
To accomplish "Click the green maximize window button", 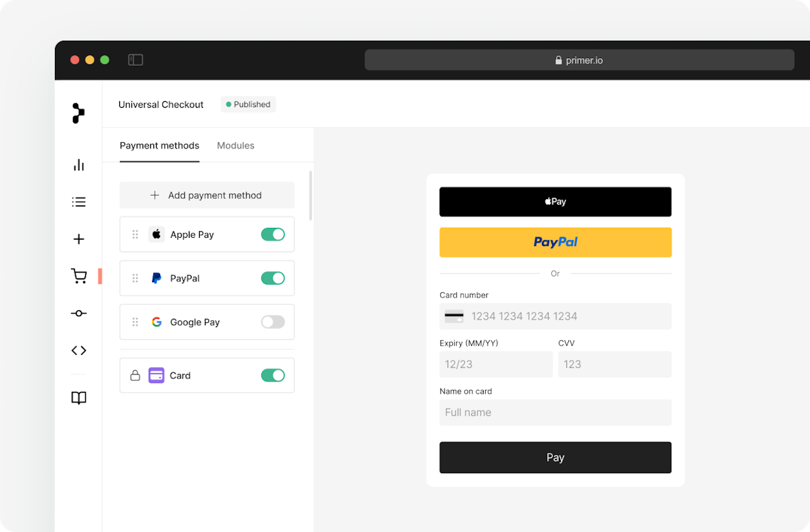I will click(x=105, y=60).
